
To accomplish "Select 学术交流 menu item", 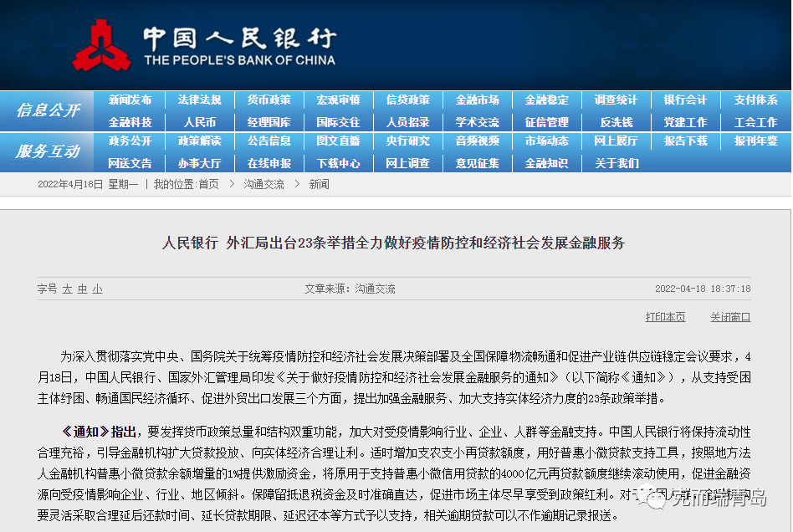I will [477, 122].
